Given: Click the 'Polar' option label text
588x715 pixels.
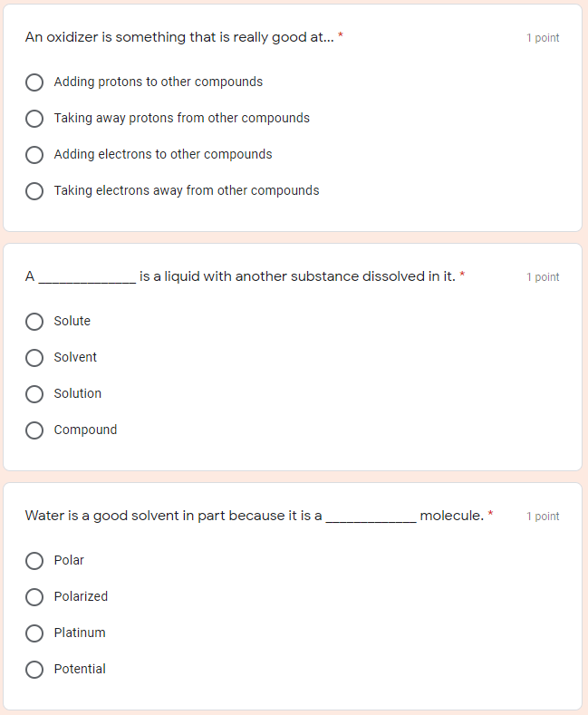Looking at the screenshot, I should (69, 560).
